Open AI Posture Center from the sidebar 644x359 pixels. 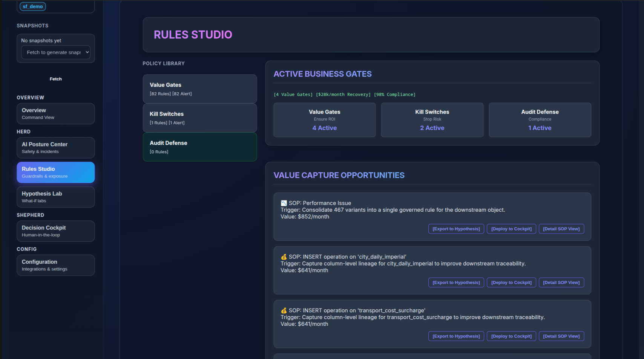55,147
